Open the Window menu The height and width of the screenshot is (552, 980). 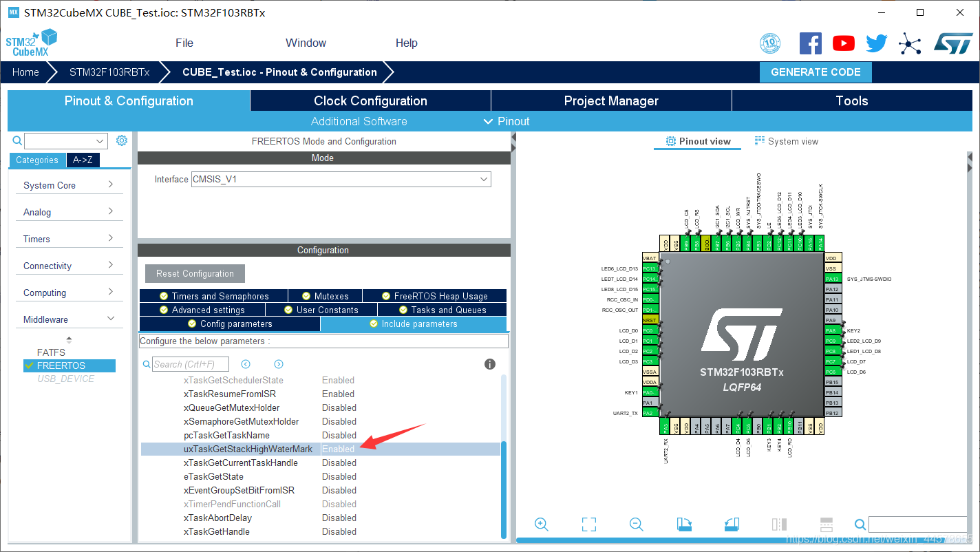tap(306, 43)
